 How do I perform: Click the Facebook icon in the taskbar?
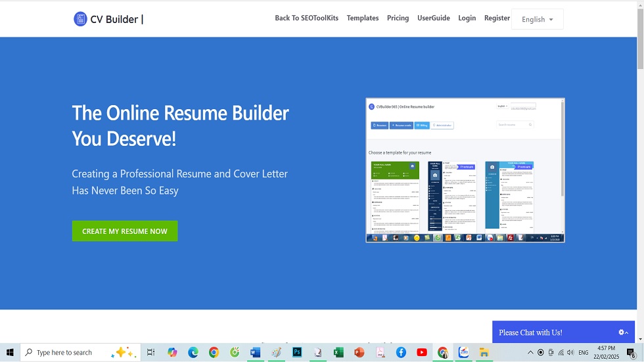pos(401,353)
